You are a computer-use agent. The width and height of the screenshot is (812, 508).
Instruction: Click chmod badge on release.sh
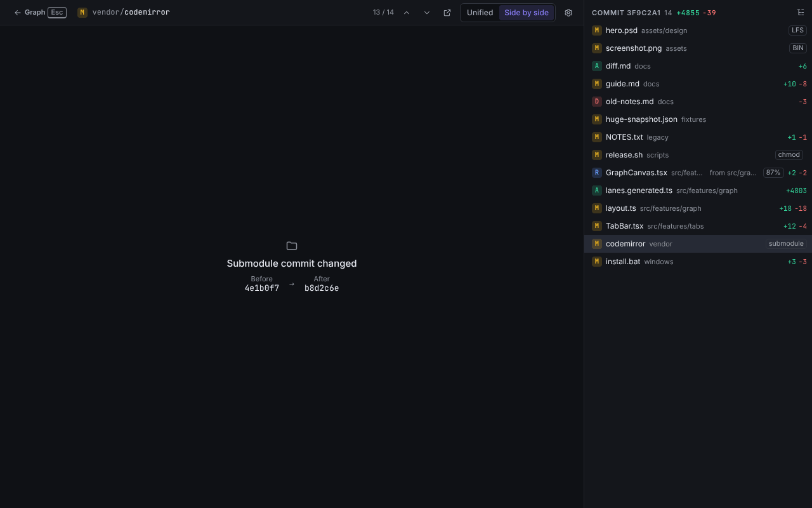[x=789, y=155]
